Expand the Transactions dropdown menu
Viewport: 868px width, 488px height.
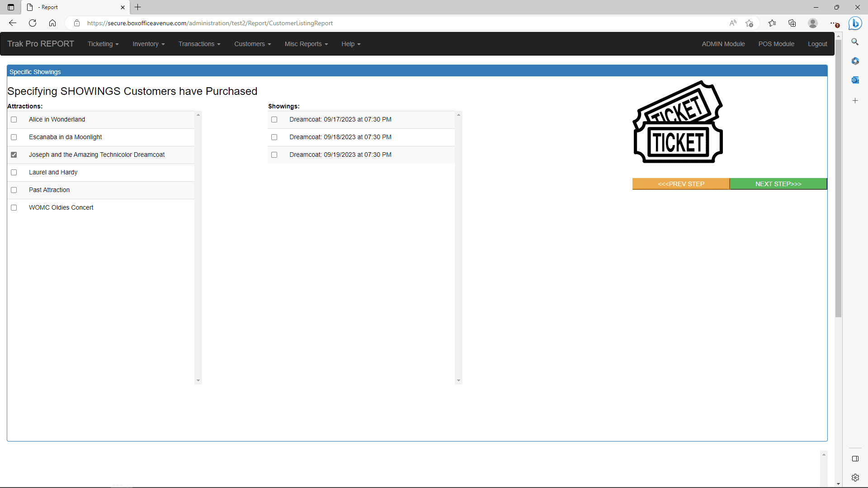pos(199,44)
